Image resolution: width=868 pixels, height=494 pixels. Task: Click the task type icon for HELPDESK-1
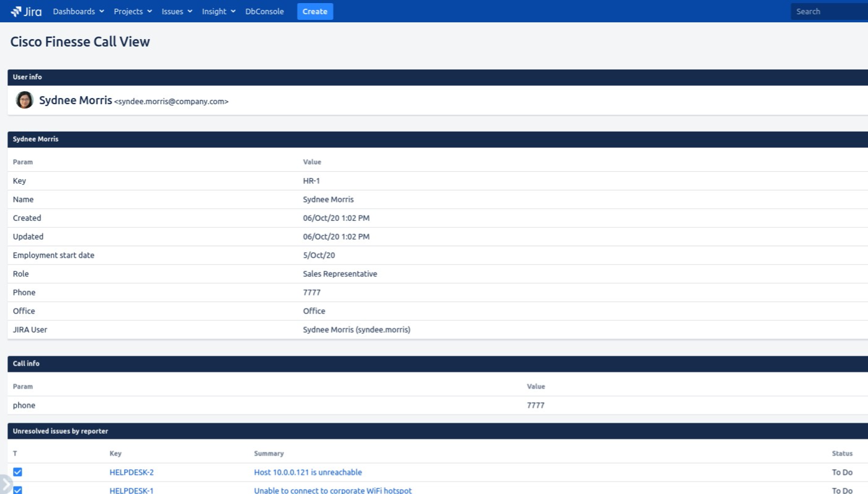tap(17, 490)
